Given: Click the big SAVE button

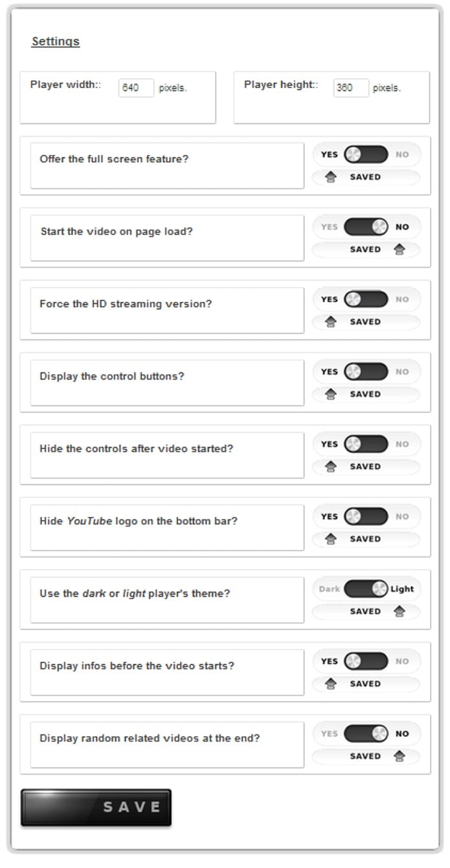Looking at the screenshot, I should 96,808.
